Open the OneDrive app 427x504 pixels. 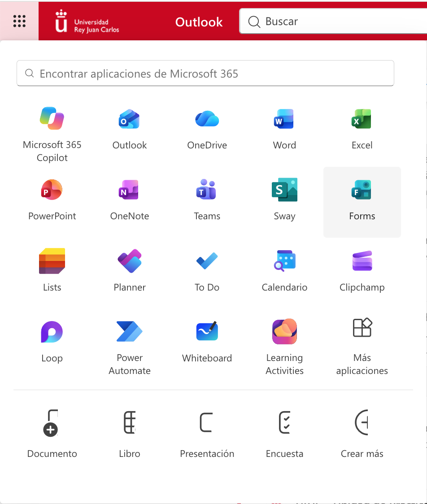207,131
